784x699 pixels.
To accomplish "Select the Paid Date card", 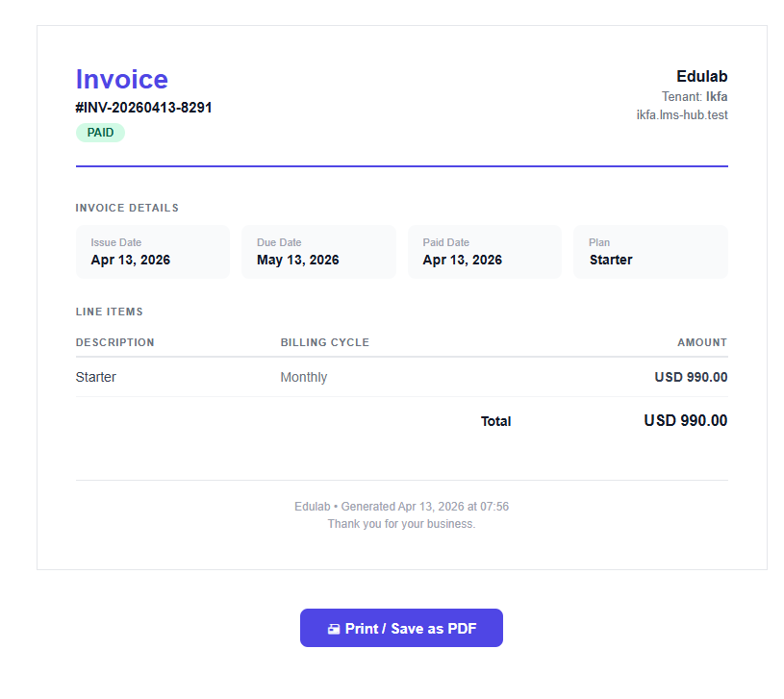I will point(484,251).
